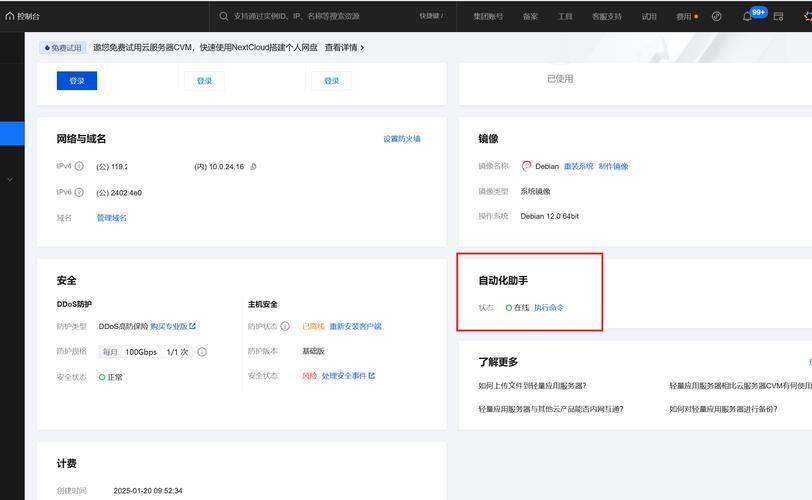
Task: Click the 执行命令 link
Action: 549,308
